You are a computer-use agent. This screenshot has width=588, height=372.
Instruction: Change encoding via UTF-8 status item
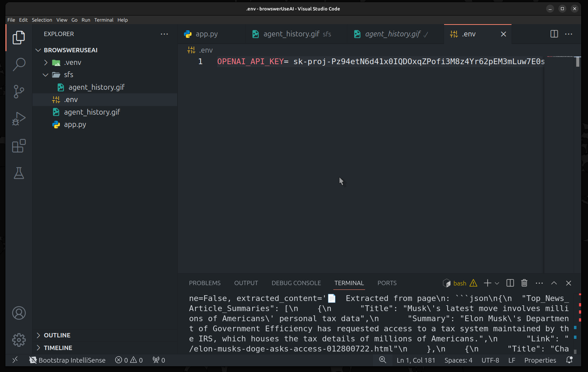pyautogui.click(x=490, y=360)
